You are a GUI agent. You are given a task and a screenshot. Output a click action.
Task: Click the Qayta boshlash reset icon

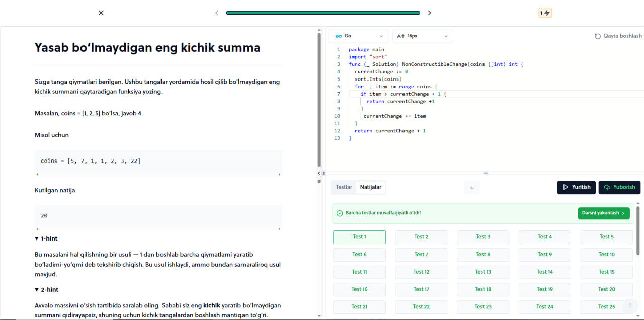point(598,36)
